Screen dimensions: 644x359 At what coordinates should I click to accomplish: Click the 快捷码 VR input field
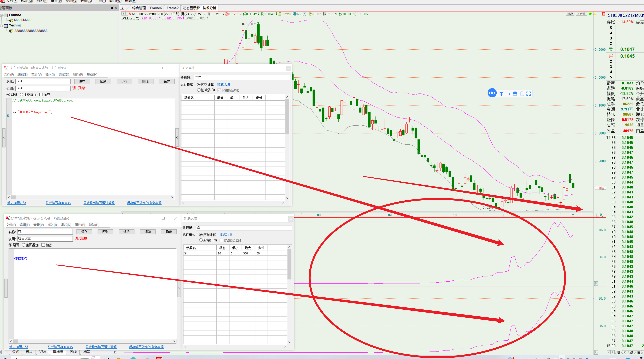(x=244, y=228)
